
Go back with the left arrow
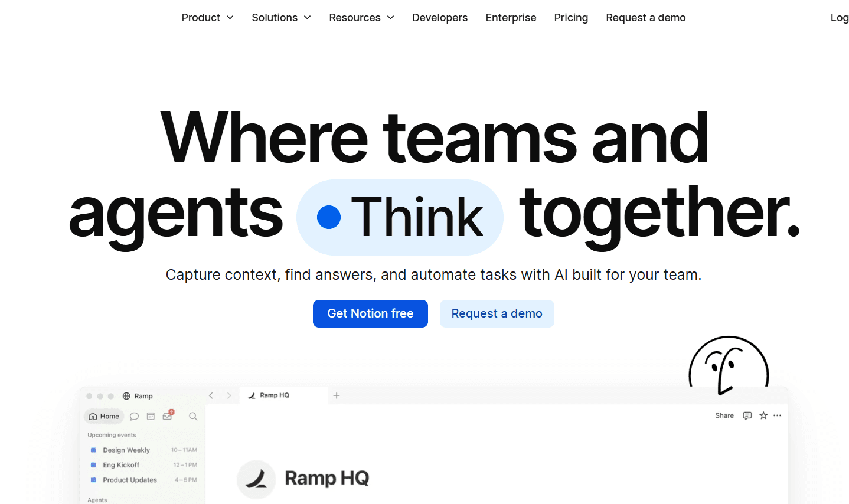(211, 395)
